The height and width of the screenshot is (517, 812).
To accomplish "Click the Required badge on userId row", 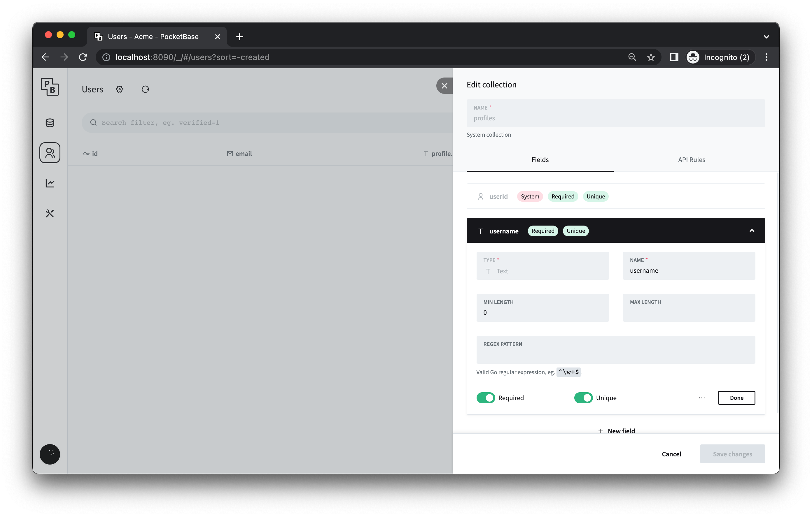I will pyautogui.click(x=563, y=196).
